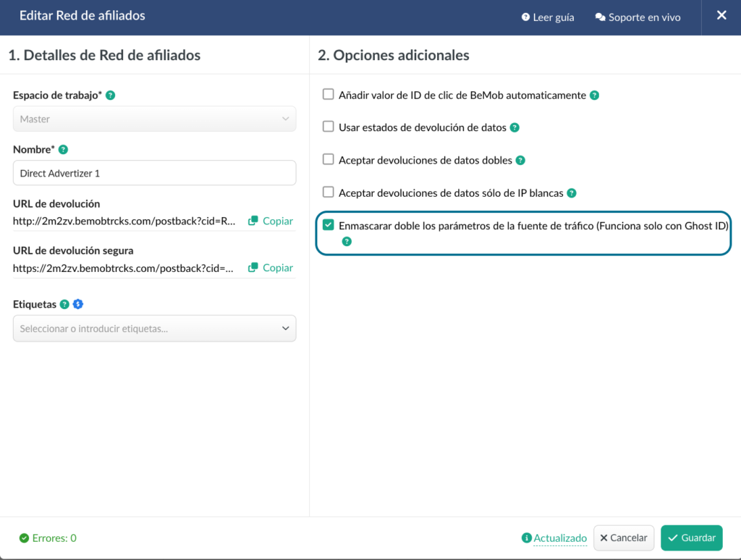
Task: Click help icon for IP blancas option
Action: [572, 193]
